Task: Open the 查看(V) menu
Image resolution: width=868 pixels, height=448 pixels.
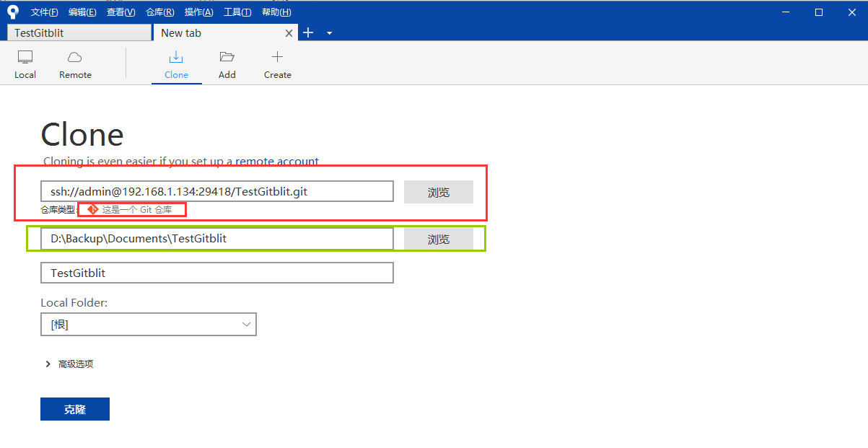Action: (120, 12)
